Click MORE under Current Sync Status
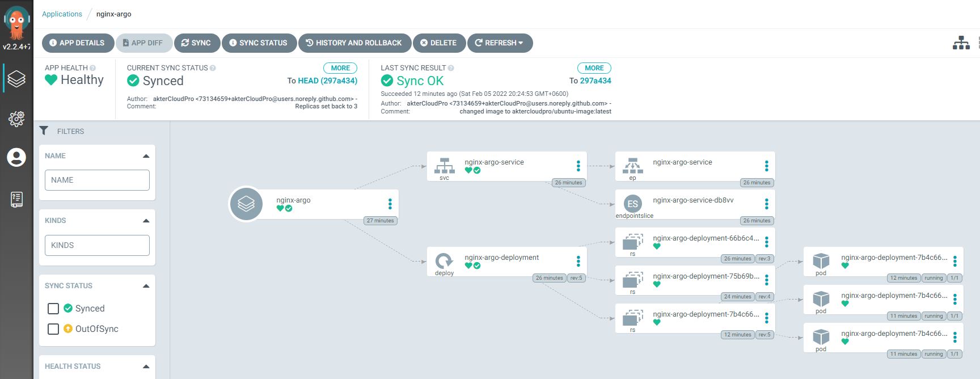The height and width of the screenshot is (379, 980). pos(340,68)
